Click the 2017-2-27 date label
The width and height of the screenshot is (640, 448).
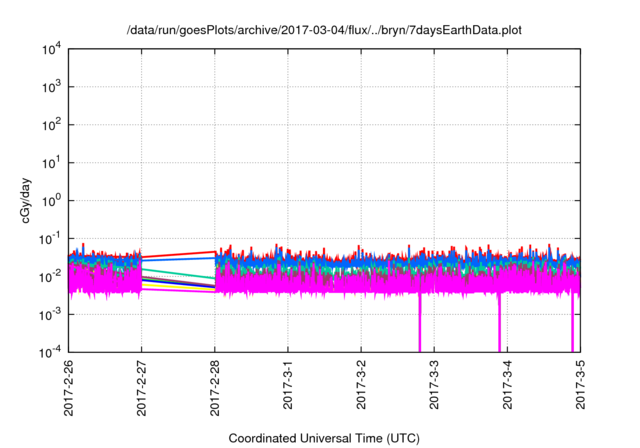click(142, 388)
